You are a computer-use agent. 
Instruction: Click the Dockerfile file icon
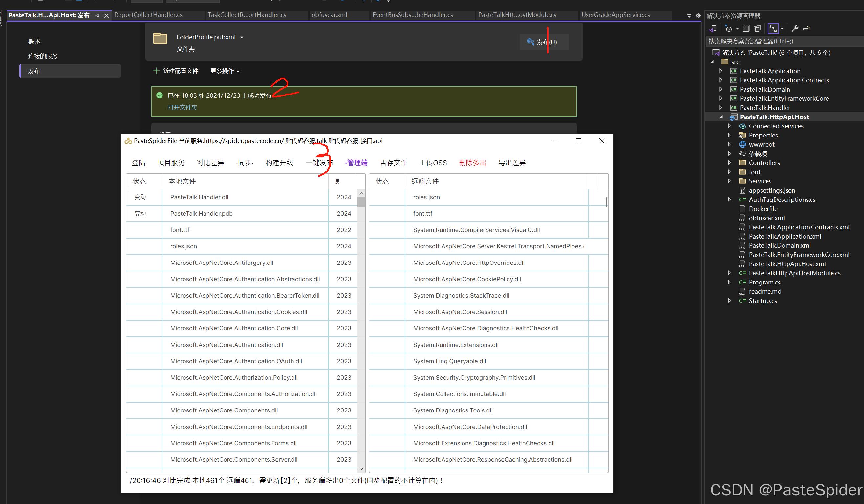tap(742, 209)
